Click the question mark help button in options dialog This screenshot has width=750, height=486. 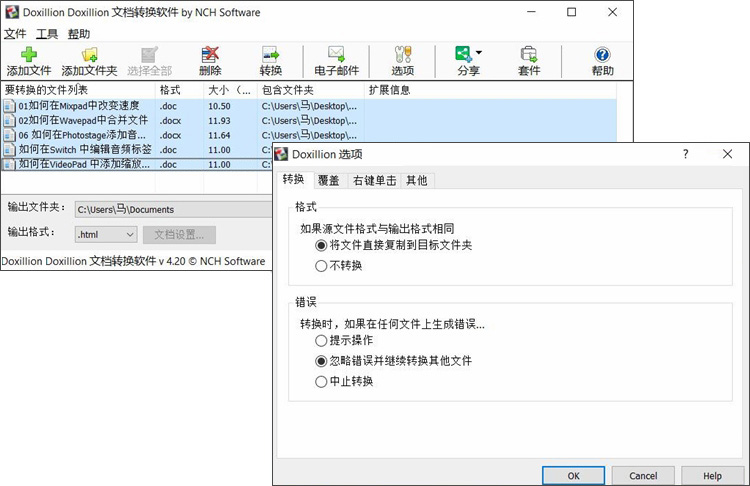tap(685, 154)
